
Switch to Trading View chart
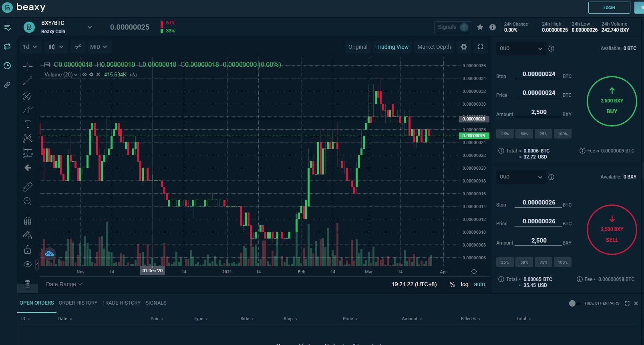(392, 47)
